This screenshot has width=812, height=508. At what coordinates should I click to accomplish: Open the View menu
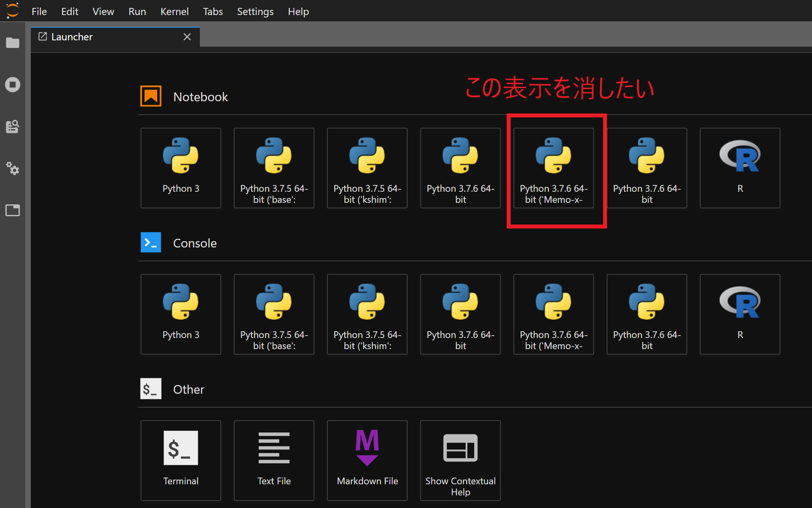pos(103,11)
